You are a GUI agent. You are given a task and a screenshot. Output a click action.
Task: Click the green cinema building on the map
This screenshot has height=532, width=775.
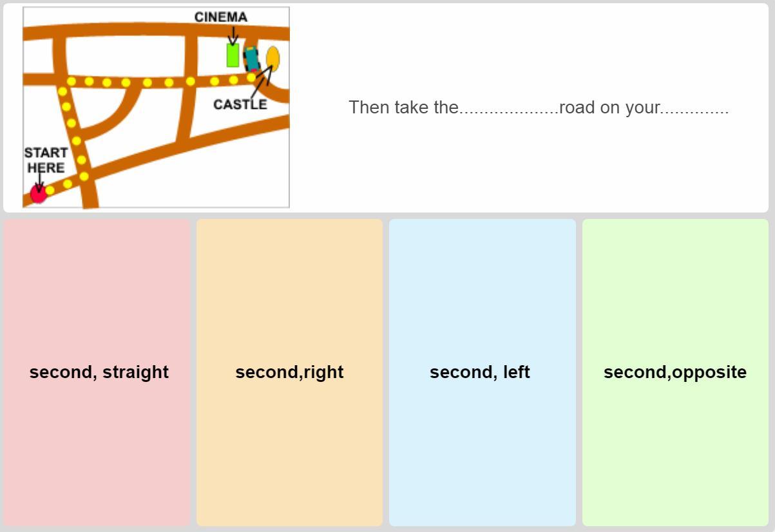click(x=233, y=55)
